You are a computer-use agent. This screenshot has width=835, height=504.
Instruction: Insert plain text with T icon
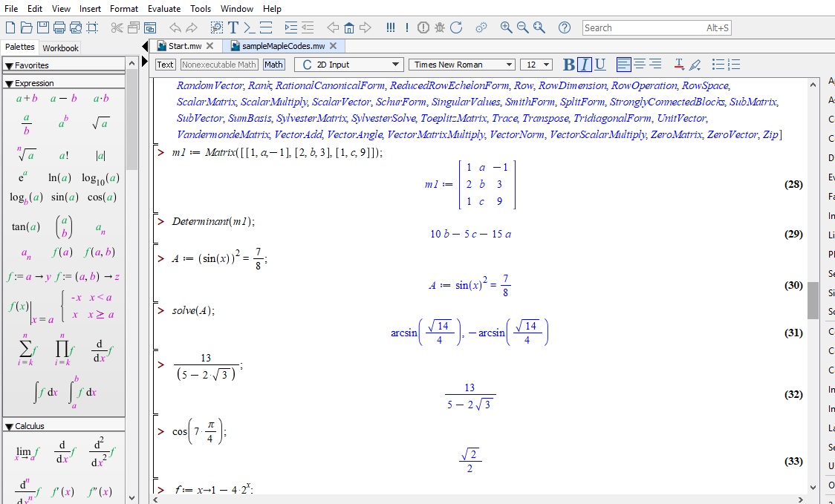point(233,27)
